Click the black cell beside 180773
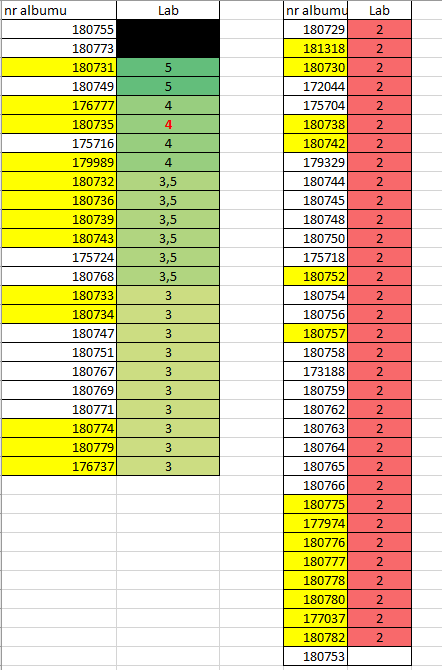This screenshot has height=670, width=442. (168, 48)
